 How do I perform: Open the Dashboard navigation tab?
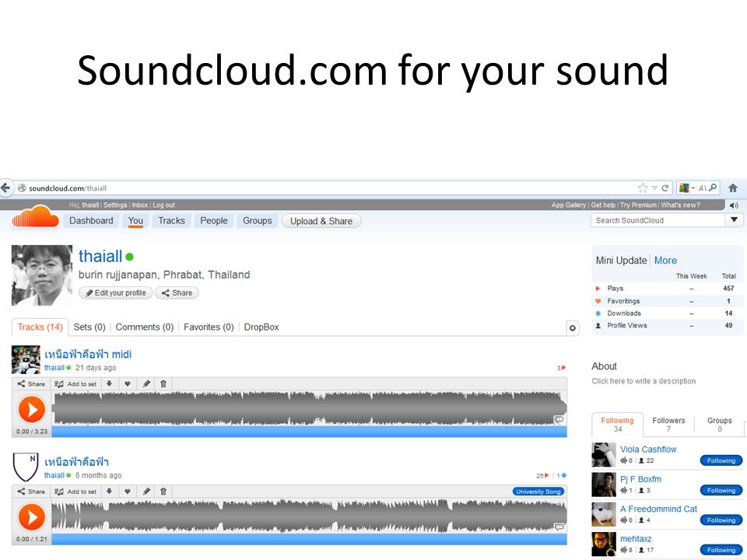click(91, 221)
